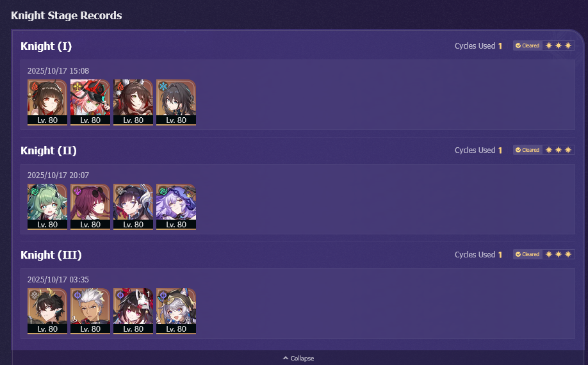The width and height of the screenshot is (588, 365).
Task: Collapse the Knight Stage Records panel
Action: [298, 358]
